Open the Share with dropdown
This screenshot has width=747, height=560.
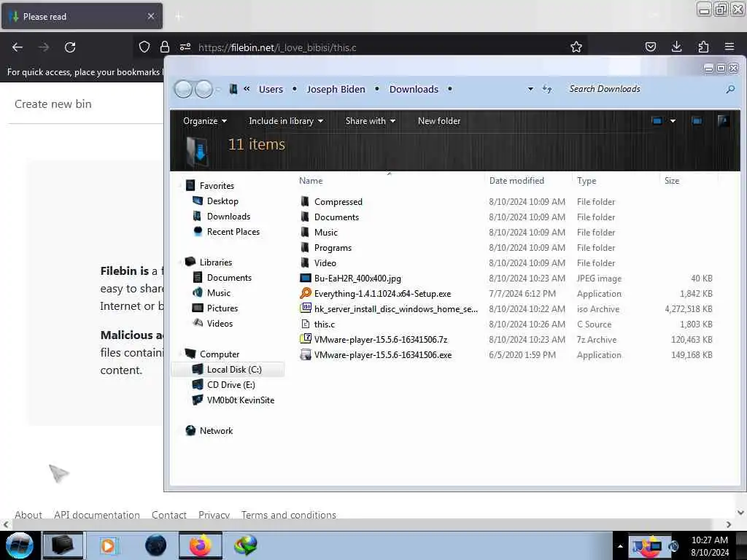(370, 121)
